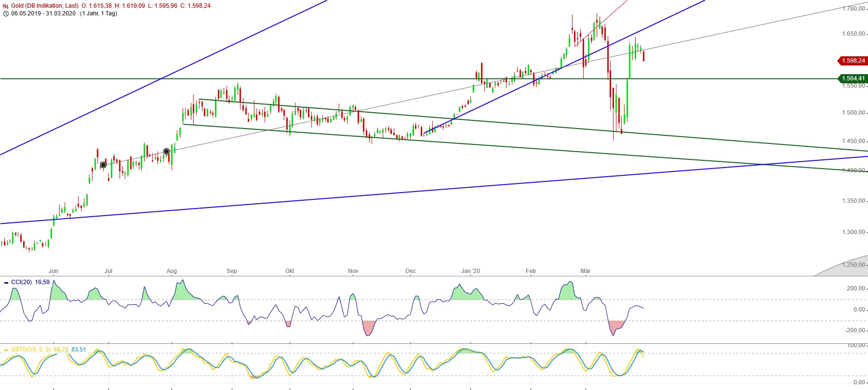Viewport: 868px width, 390px height.
Task: Click the '1.250,00' price axis label
Action: coord(854,265)
